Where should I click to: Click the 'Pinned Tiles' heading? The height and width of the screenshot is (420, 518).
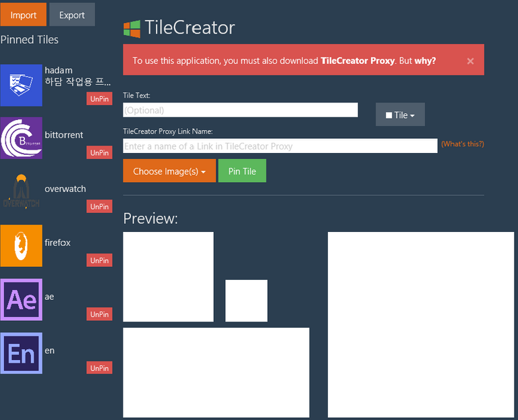(30, 40)
